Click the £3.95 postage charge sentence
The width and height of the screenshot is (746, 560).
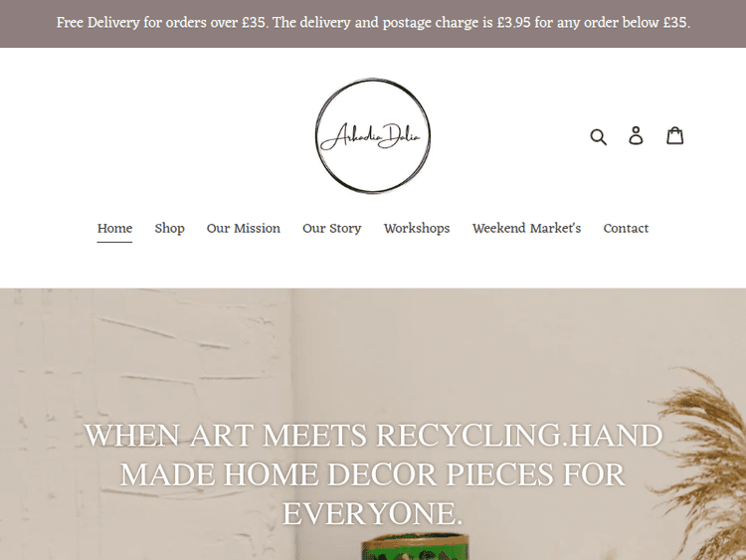[x=481, y=23]
